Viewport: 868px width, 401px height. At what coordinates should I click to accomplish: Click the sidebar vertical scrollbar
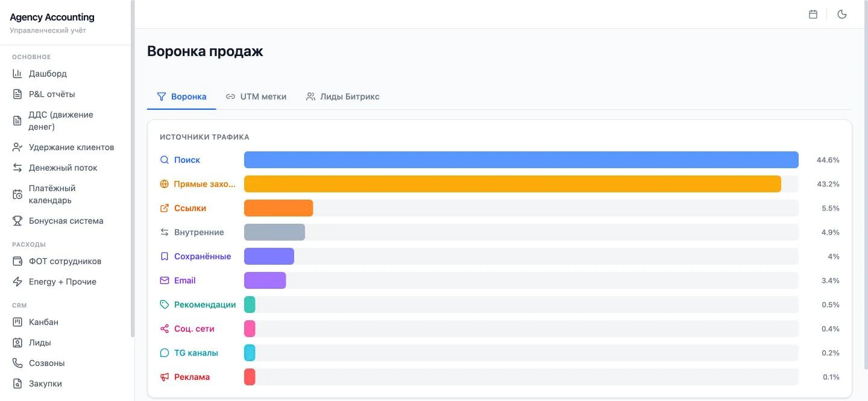pyautogui.click(x=133, y=169)
